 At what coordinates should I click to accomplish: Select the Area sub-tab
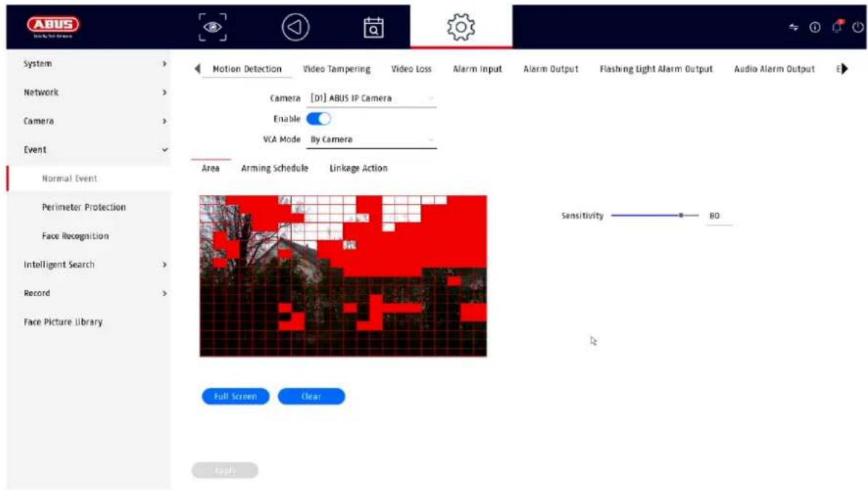(x=210, y=168)
